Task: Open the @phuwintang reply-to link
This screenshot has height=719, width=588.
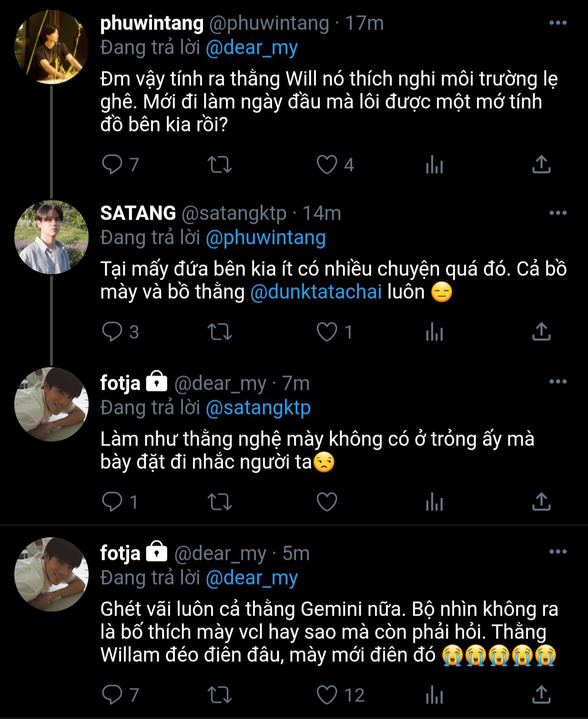Action: click(265, 237)
